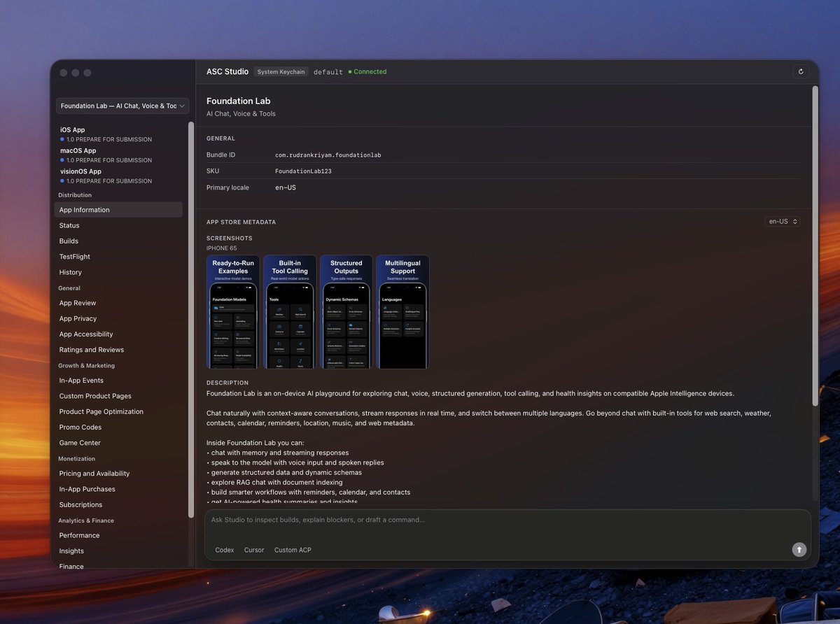Click the Foundation Lab heading

tap(238, 101)
